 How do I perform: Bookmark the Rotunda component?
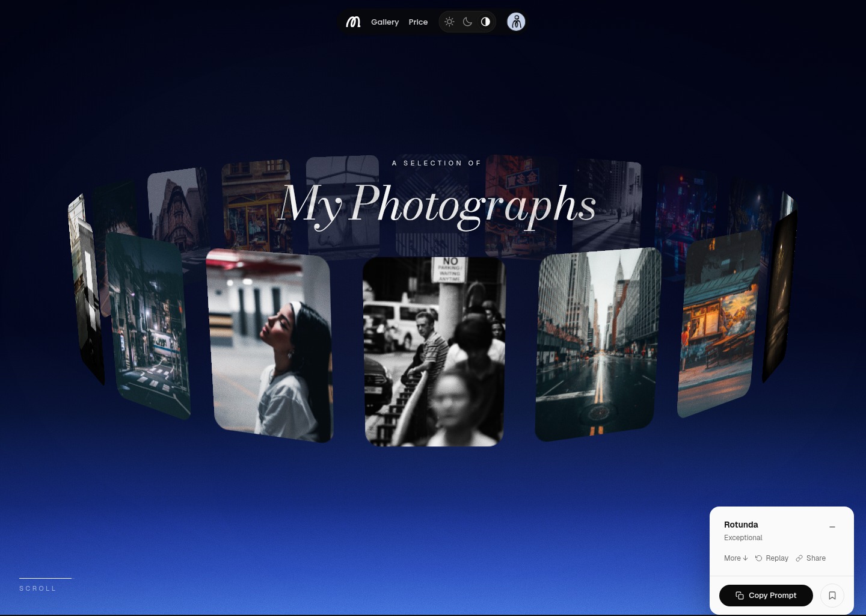(832, 596)
